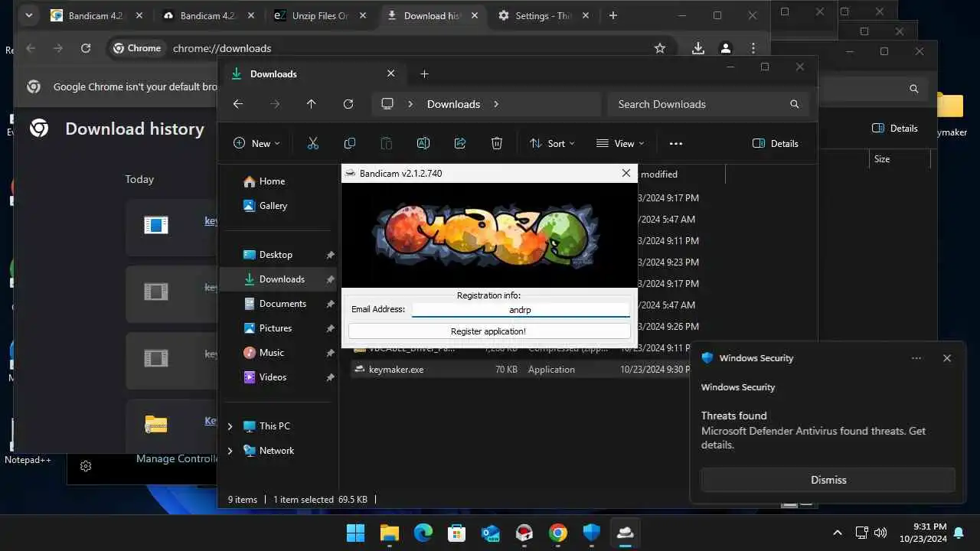Bookmark this page with the star icon

(660, 48)
